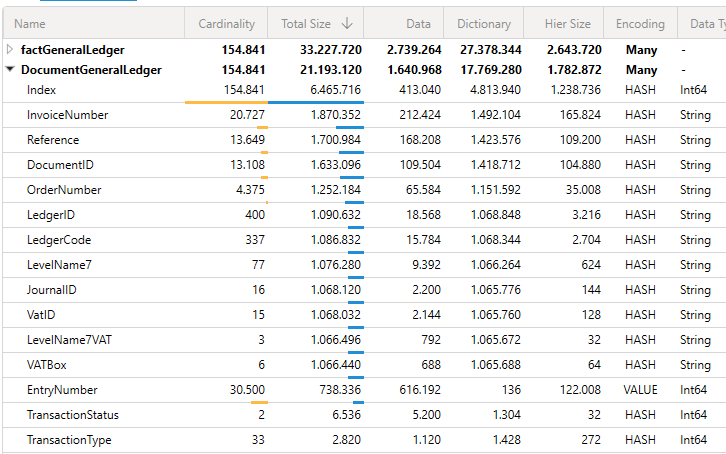Select the Reference column row
726x454 pixels.
pos(52,140)
